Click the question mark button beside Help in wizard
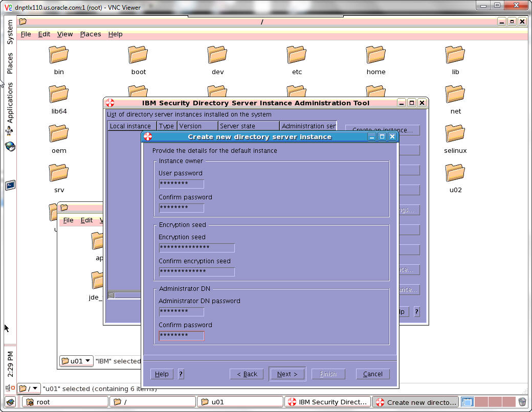532x412 pixels. tap(181, 374)
